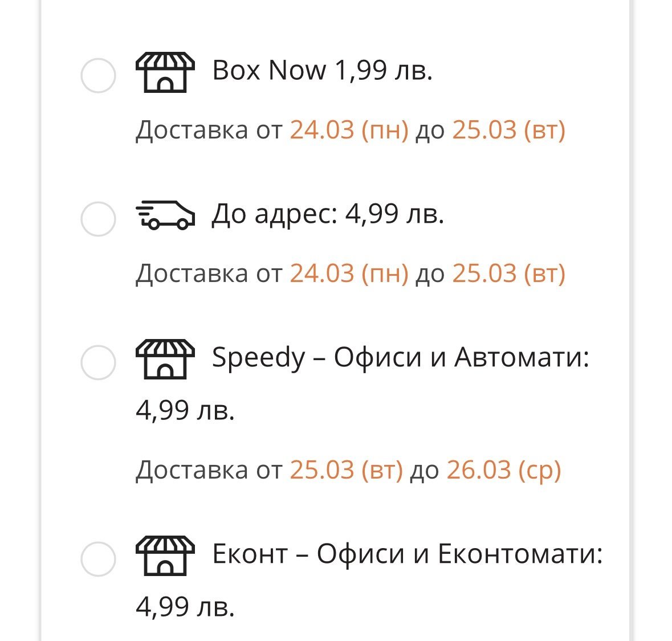Select the Box Now delivery radio button

[x=98, y=75]
